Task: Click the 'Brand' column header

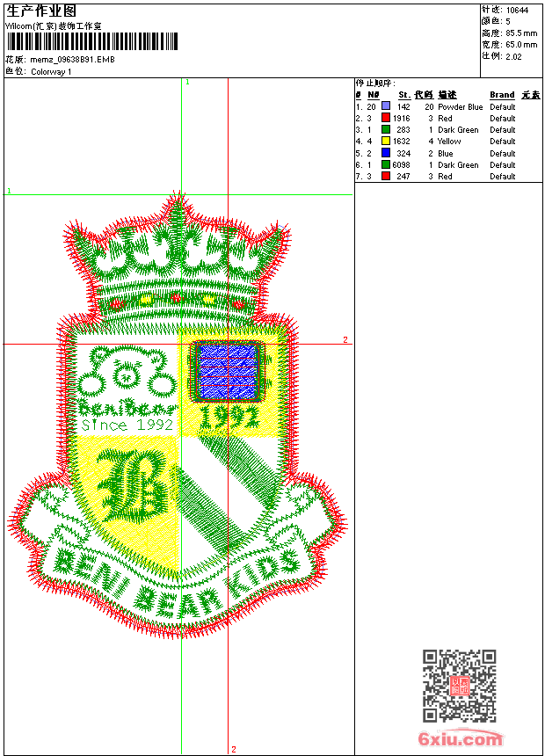Action: click(x=502, y=95)
